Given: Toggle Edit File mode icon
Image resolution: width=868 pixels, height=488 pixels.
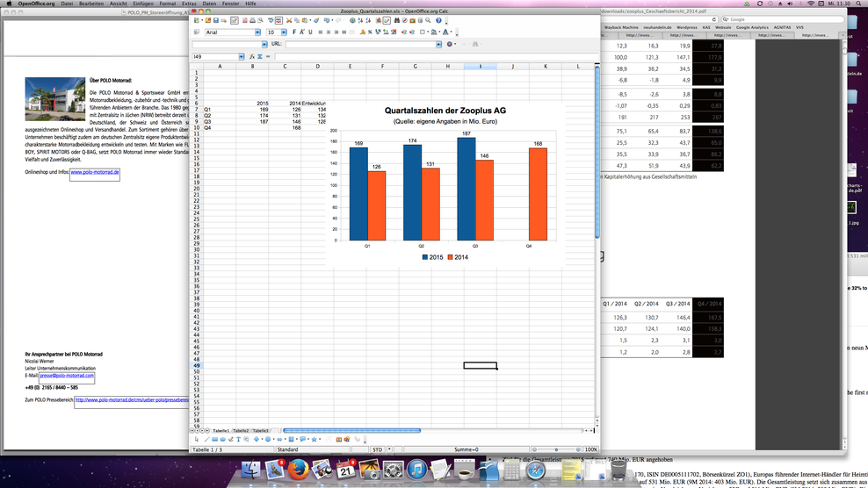Looking at the screenshot, I should (x=235, y=20).
